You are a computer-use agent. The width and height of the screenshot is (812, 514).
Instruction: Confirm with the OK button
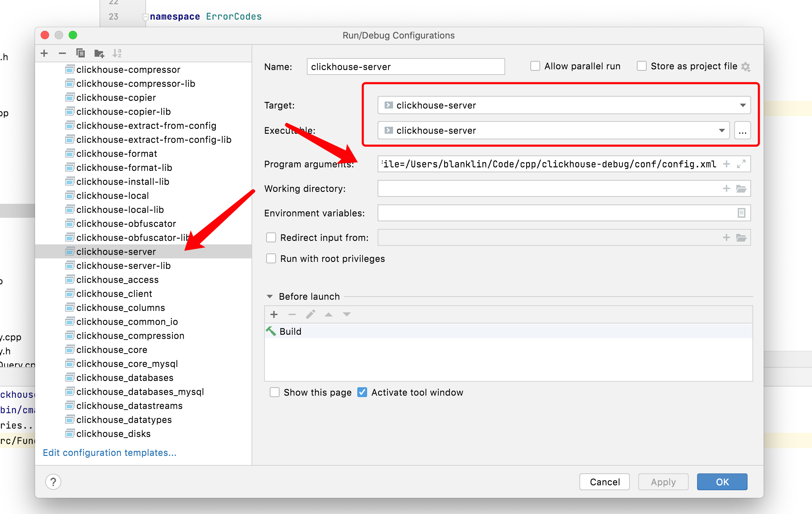[x=722, y=482]
